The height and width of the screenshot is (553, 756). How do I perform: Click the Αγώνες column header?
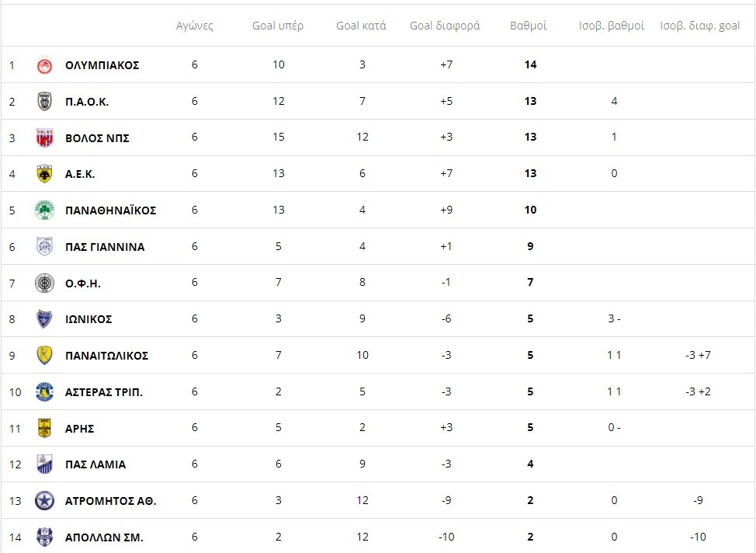point(194,26)
